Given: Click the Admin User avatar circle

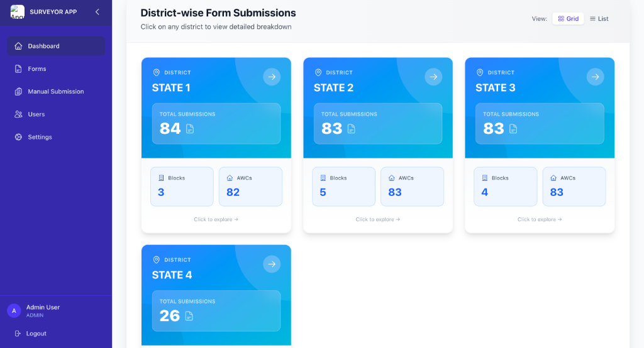Looking at the screenshot, I should pyautogui.click(x=14, y=311).
